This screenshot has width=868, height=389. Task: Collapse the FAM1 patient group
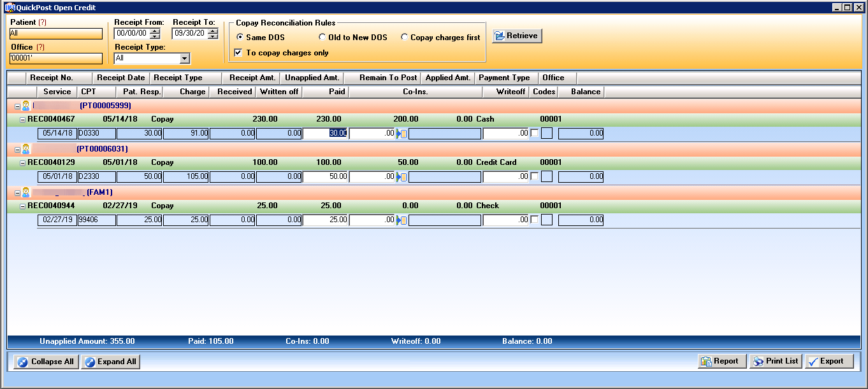17,193
